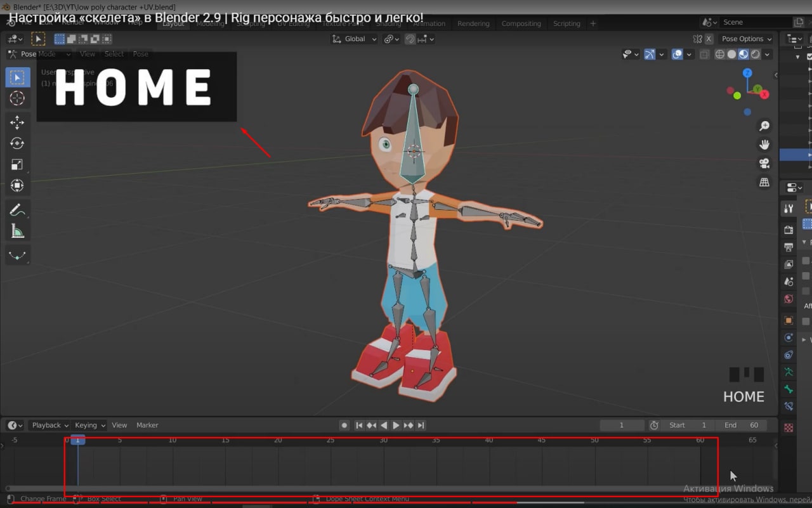Click the zoom view magnifier icon
This screenshot has height=508, width=812.
[764, 126]
